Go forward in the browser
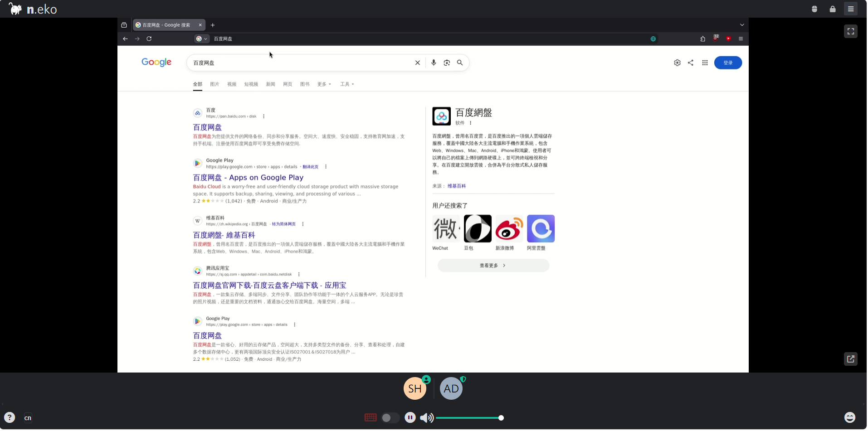The image size is (868, 431). click(137, 39)
